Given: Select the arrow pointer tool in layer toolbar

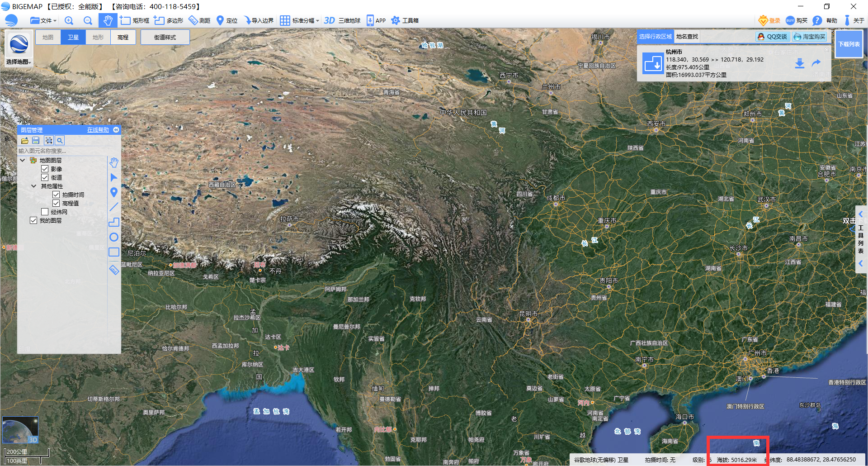Looking at the screenshot, I should (x=114, y=177).
